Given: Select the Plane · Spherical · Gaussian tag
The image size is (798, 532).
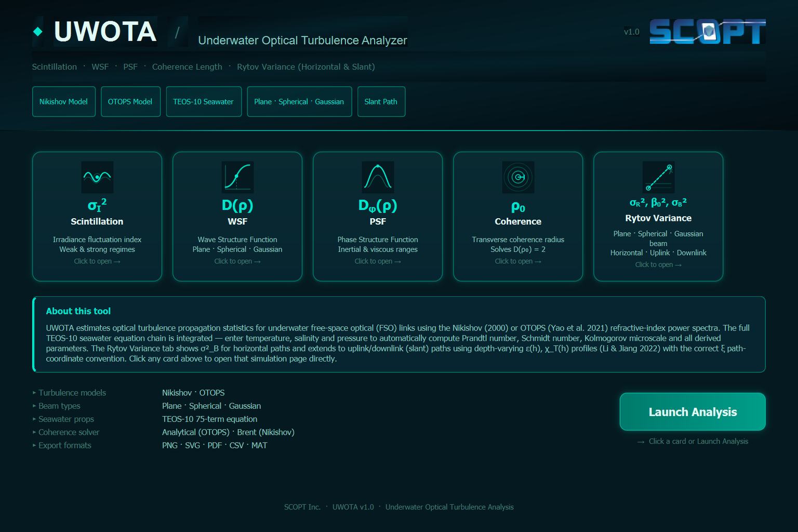Looking at the screenshot, I should 299,102.
